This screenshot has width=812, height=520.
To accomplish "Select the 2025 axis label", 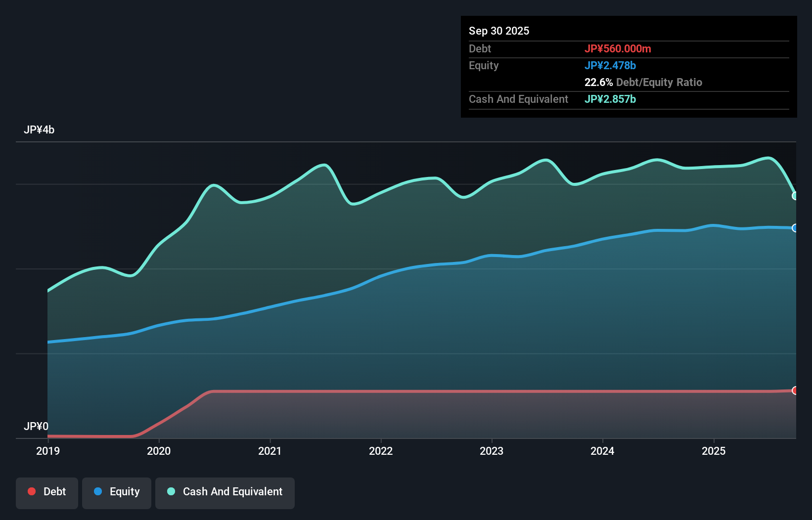I will pos(714,451).
